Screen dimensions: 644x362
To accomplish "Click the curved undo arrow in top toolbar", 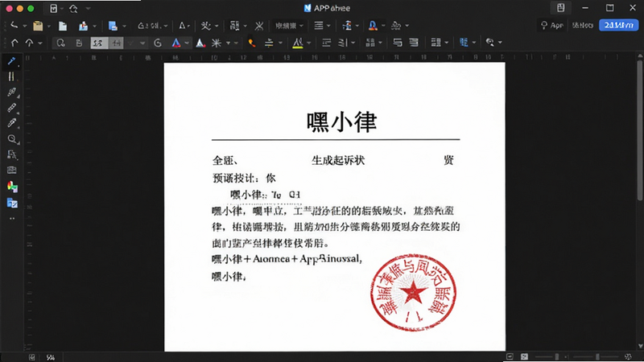I will pos(14,26).
